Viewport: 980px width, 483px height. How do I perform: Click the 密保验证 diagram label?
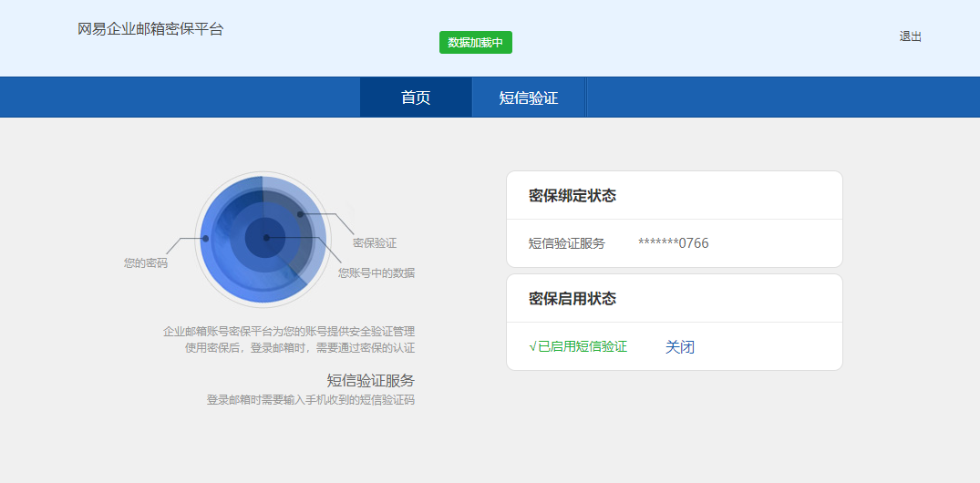(x=375, y=243)
